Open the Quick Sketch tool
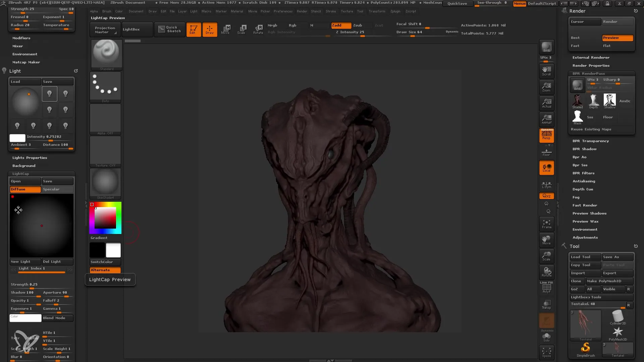 [170, 29]
